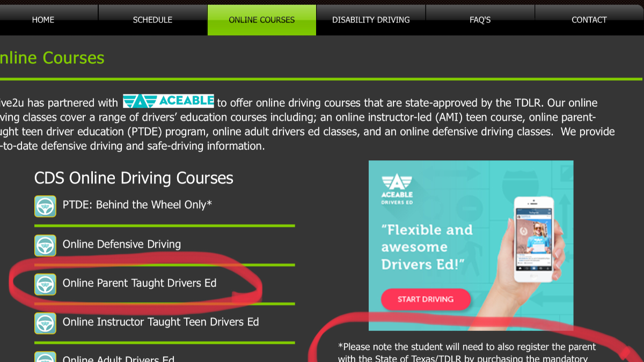Open Online Instructor Taught Teen Drivers Ed

[x=160, y=322]
